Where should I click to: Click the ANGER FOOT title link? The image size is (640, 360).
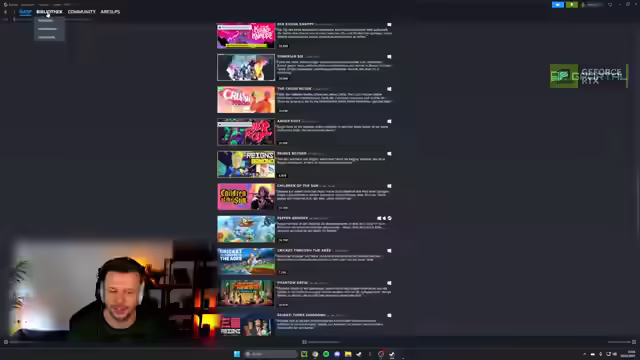pyautogui.click(x=289, y=121)
